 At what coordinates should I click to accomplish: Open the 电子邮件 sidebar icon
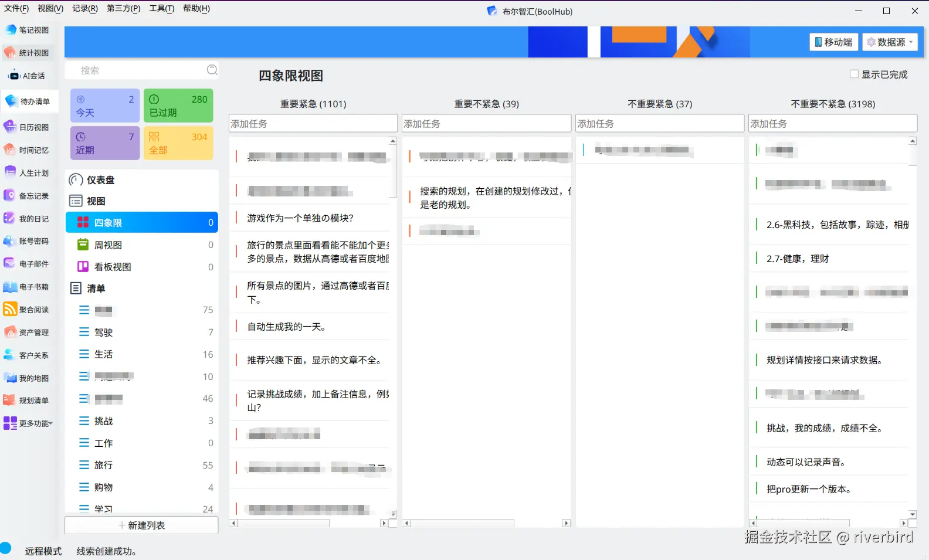tap(11, 264)
